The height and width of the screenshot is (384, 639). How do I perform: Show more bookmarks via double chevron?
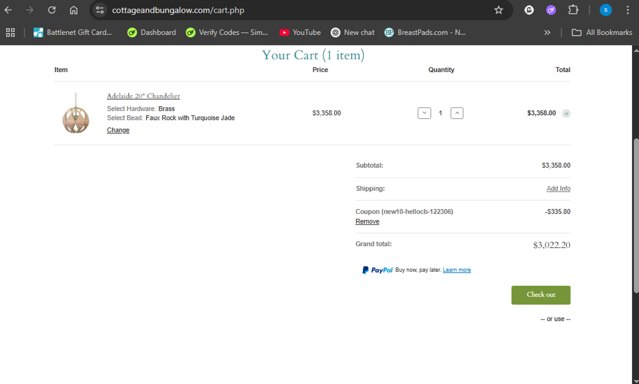547,33
